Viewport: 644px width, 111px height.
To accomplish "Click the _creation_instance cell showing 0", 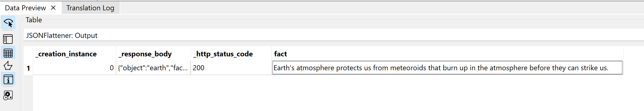I will pyautogui.click(x=74, y=68).
